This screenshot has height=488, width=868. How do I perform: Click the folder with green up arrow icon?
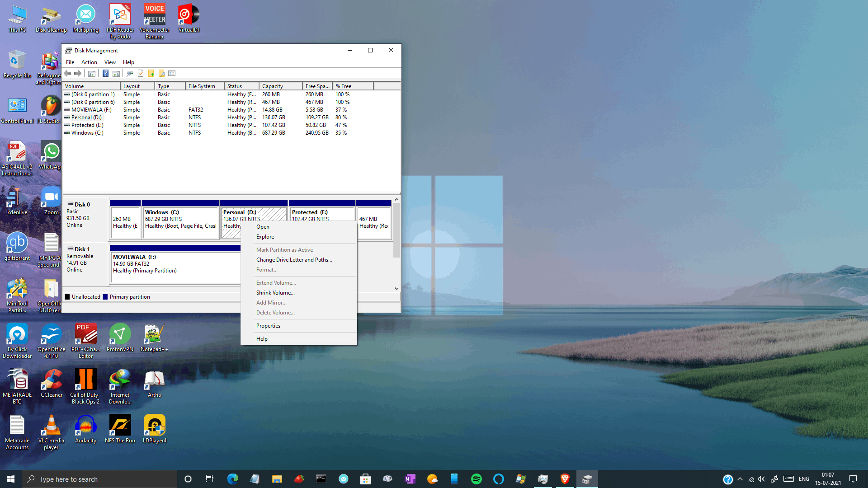click(x=151, y=73)
